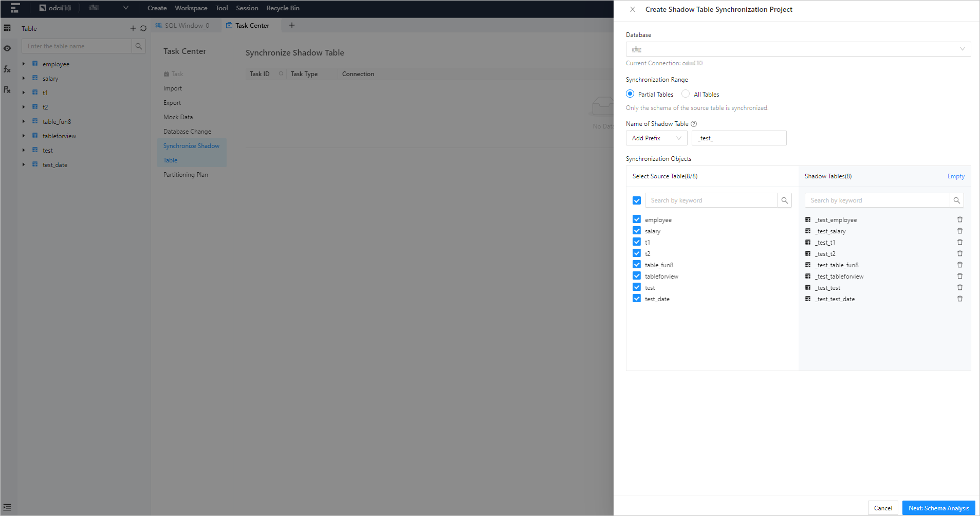
Task: Open the Database dropdown
Action: [798, 49]
